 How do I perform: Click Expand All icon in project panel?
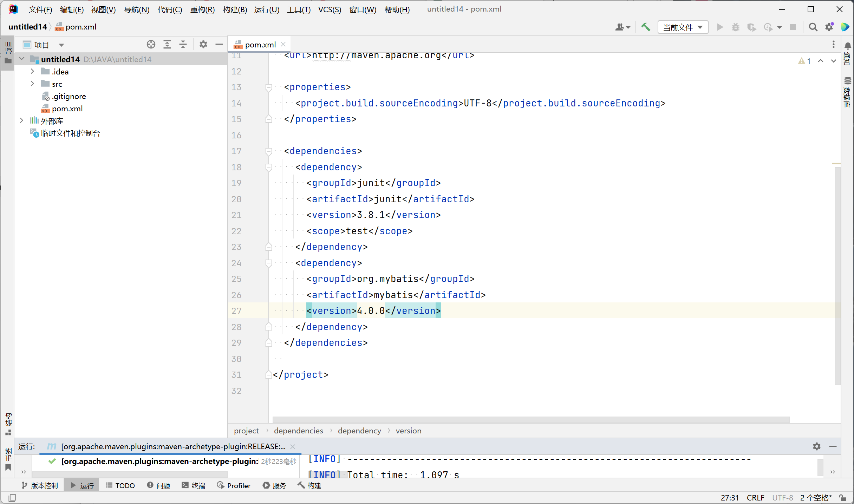[x=167, y=44]
